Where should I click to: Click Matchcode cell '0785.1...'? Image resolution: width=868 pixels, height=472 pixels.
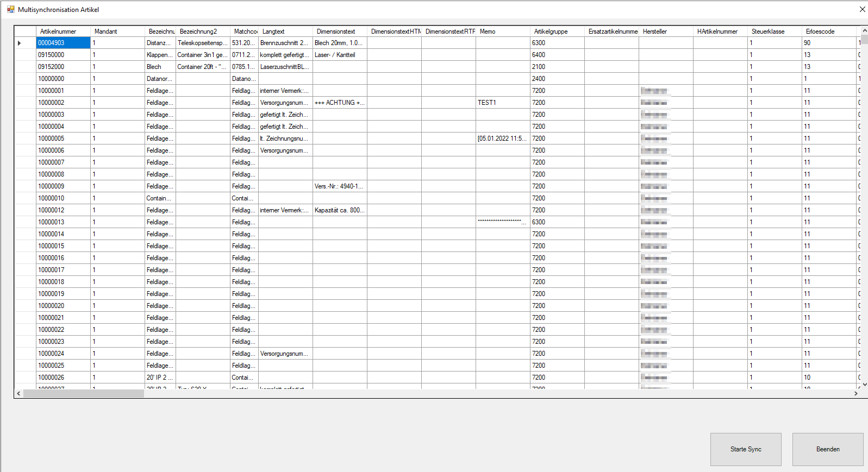244,67
